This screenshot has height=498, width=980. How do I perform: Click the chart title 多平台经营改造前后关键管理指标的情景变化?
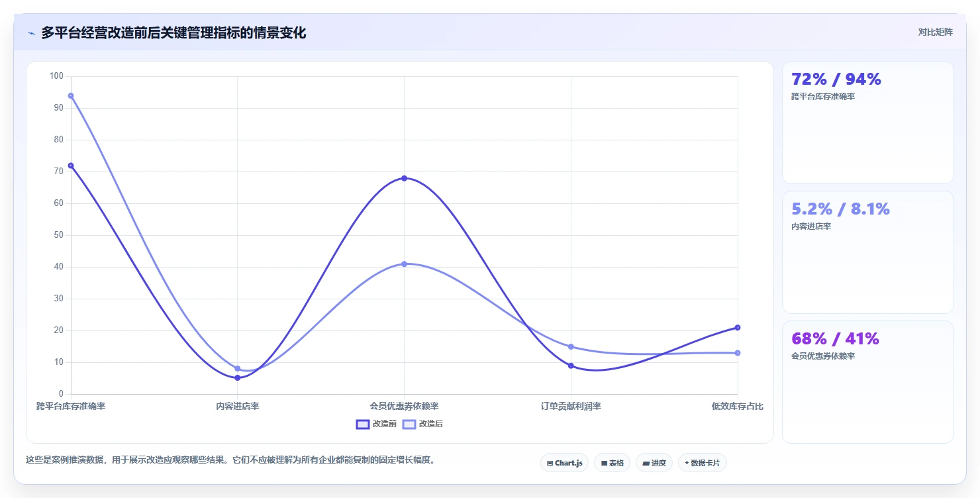pyautogui.click(x=173, y=33)
